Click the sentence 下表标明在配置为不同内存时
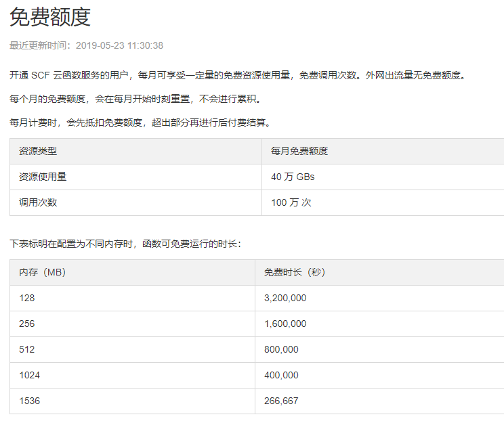Image resolution: width=504 pixels, height=421 pixels. tap(125, 244)
